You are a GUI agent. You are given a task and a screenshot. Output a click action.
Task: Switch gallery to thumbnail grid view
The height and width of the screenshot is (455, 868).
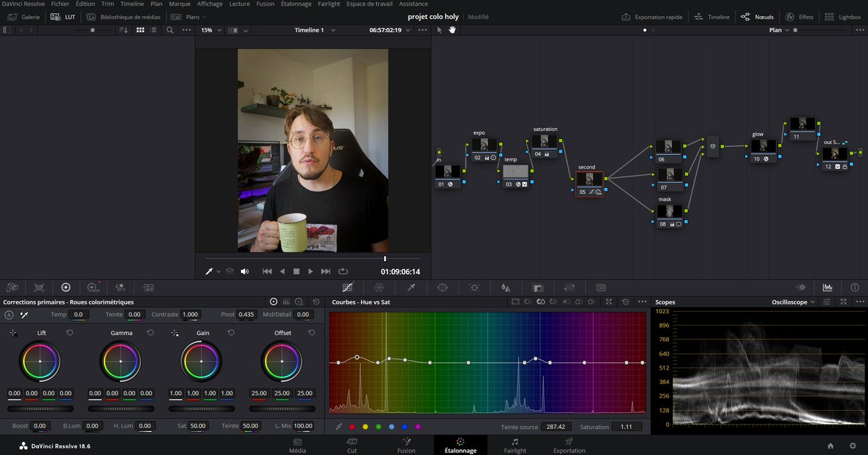(x=140, y=30)
